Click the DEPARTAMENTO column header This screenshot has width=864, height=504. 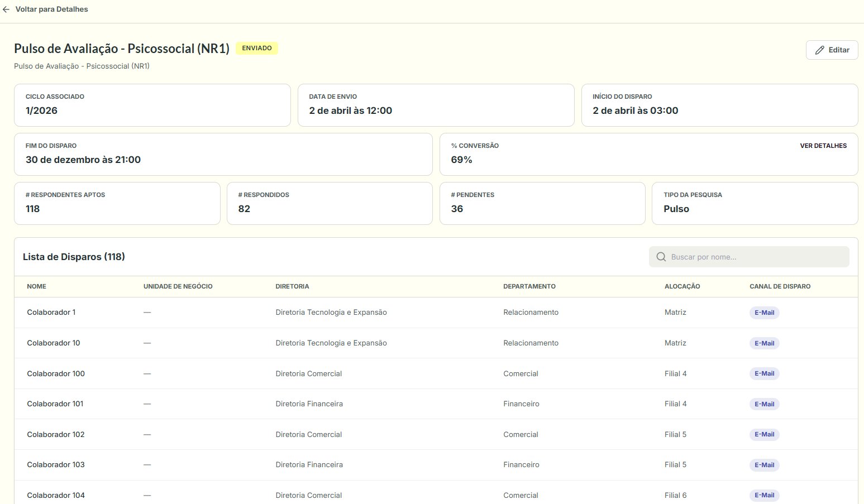tap(529, 286)
